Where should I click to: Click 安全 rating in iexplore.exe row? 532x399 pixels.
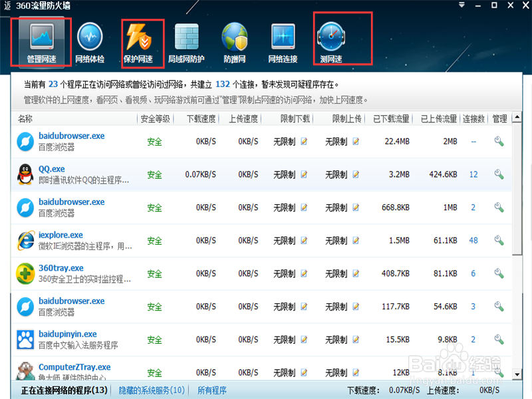(x=155, y=241)
